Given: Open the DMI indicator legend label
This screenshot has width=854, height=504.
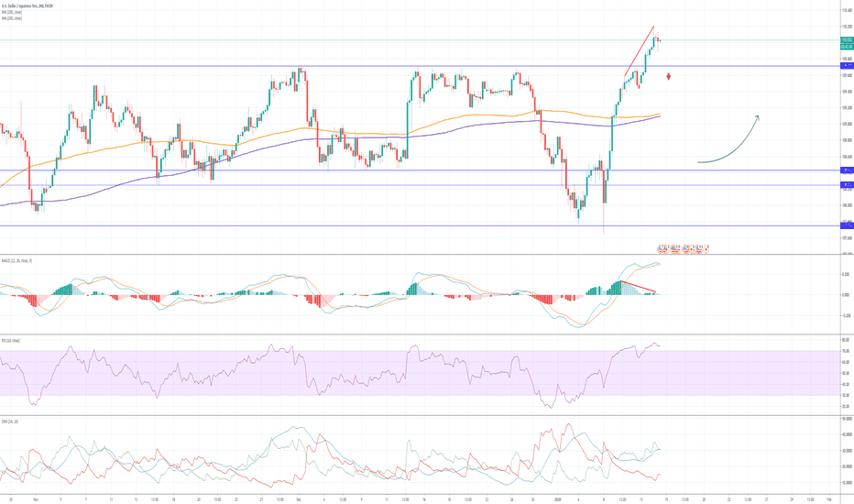Looking at the screenshot, I should pyautogui.click(x=11, y=421).
